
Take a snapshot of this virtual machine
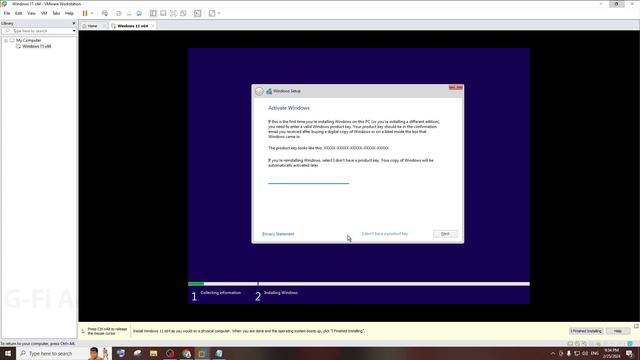(119, 13)
